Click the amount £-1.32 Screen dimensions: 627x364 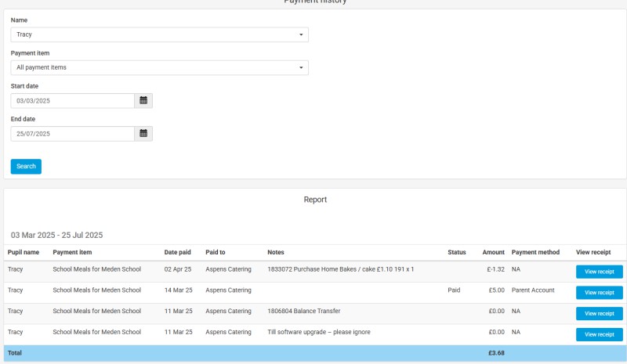(496, 269)
